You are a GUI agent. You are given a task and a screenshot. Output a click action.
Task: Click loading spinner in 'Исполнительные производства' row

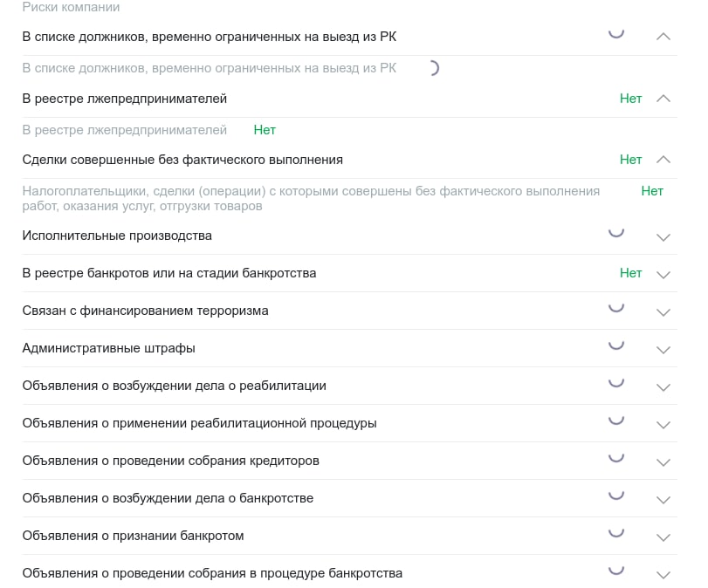(616, 233)
